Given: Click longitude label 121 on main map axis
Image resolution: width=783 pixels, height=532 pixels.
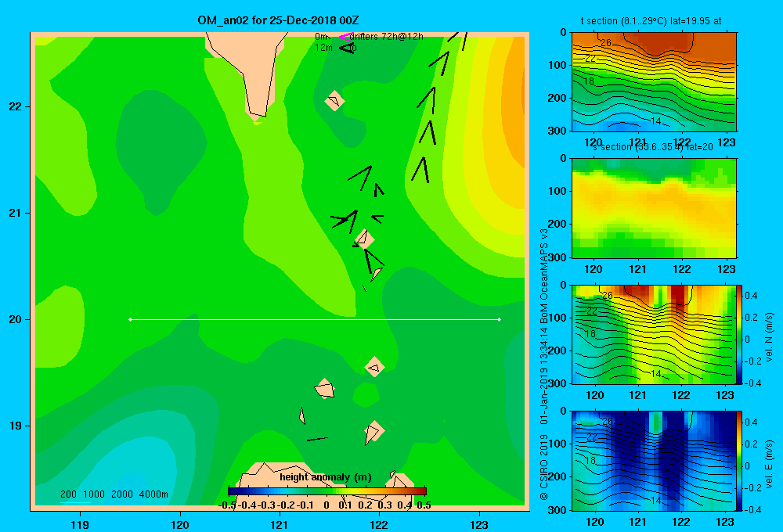Looking at the screenshot, I should pyautogui.click(x=280, y=524).
